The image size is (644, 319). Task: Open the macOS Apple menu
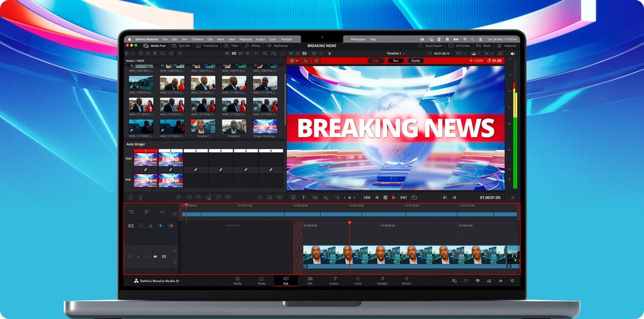[129, 39]
